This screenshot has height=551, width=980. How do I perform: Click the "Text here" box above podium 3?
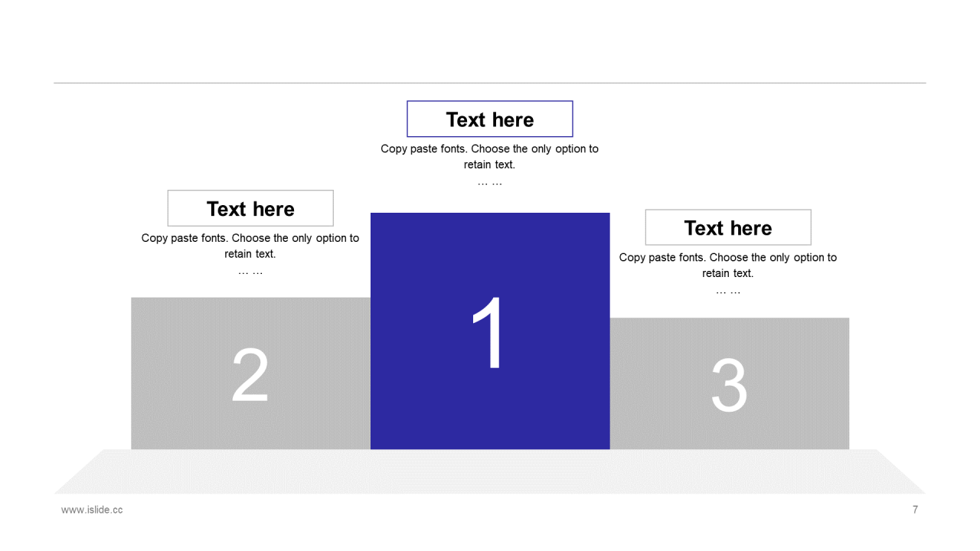(x=728, y=227)
